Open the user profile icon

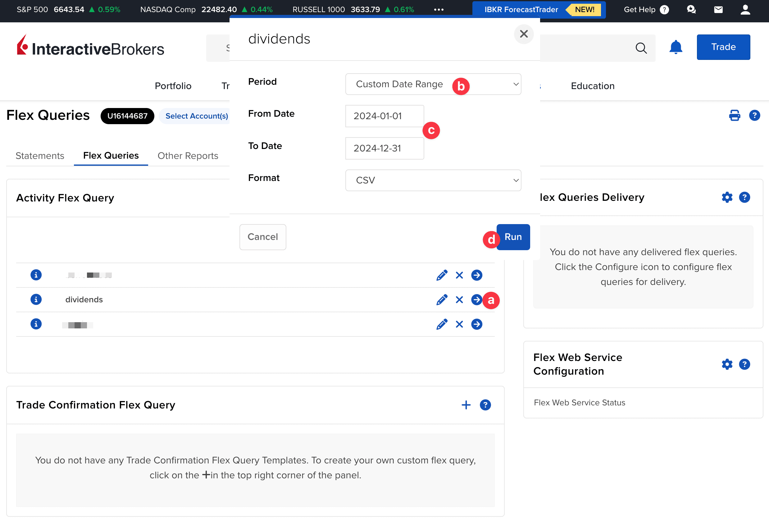(745, 10)
